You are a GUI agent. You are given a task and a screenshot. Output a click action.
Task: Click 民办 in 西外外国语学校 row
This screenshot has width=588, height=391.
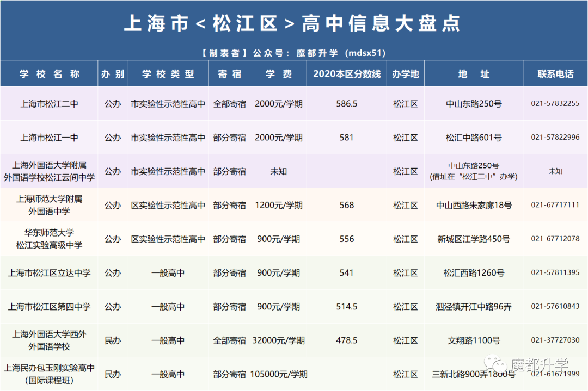click(x=113, y=340)
